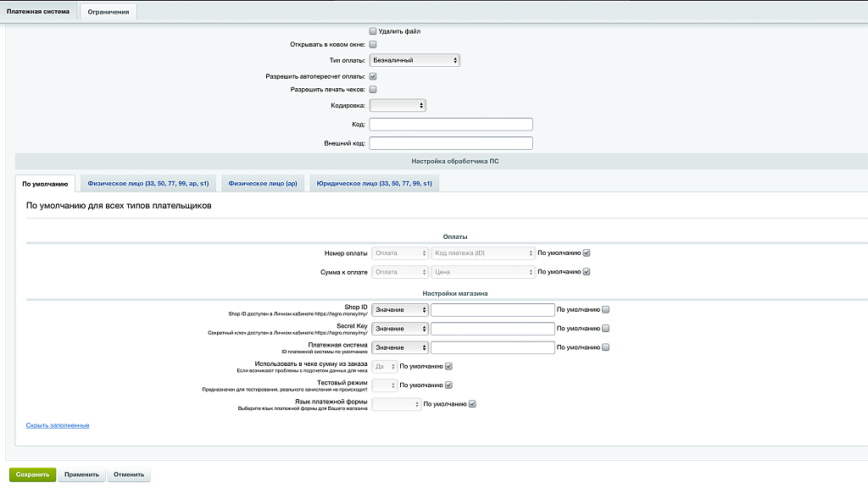Click the 'Отменить' button
This screenshot has width=868, height=488.
pyautogui.click(x=128, y=474)
